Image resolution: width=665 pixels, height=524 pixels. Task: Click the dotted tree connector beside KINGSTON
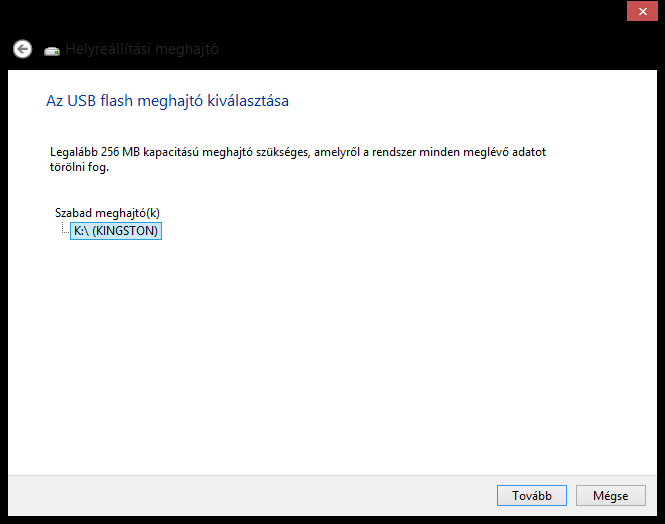65,228
